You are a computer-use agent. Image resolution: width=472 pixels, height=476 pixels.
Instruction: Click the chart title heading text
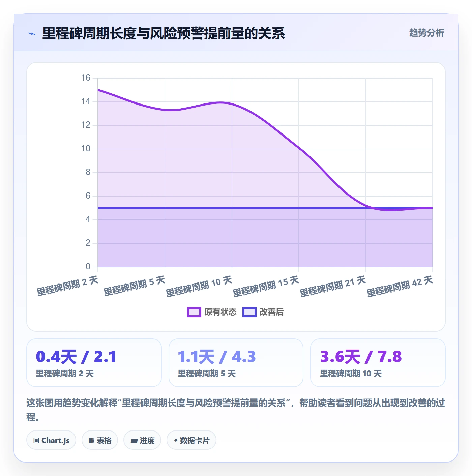(164, 33)
